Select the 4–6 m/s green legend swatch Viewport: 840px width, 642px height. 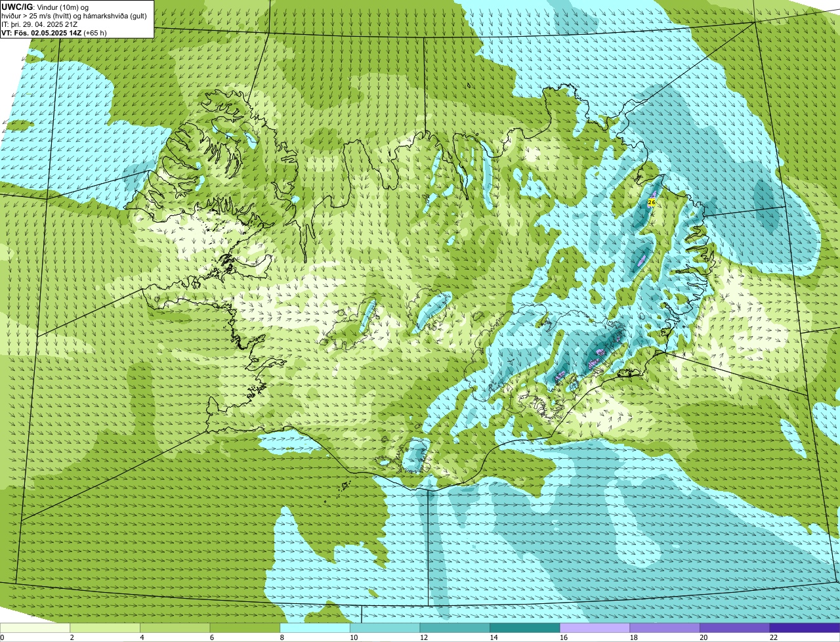coord(175,628)
